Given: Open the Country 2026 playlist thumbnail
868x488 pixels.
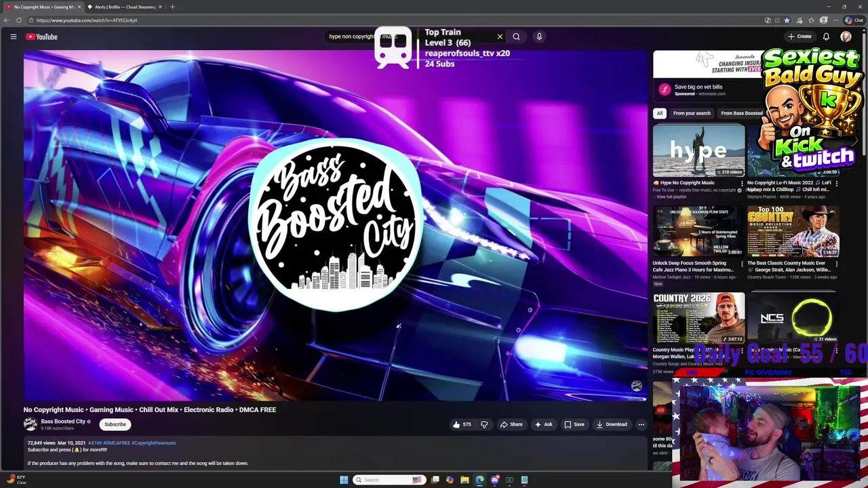Looking at the screenshot, I should [698, 319].
